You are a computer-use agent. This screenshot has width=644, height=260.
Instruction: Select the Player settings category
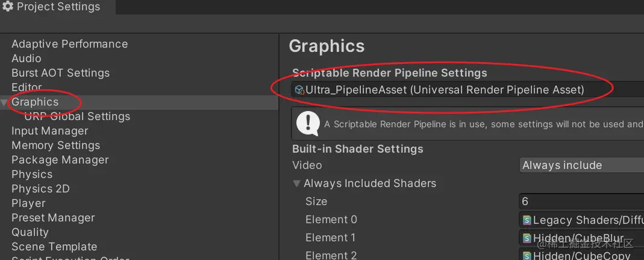pos(28,203)
